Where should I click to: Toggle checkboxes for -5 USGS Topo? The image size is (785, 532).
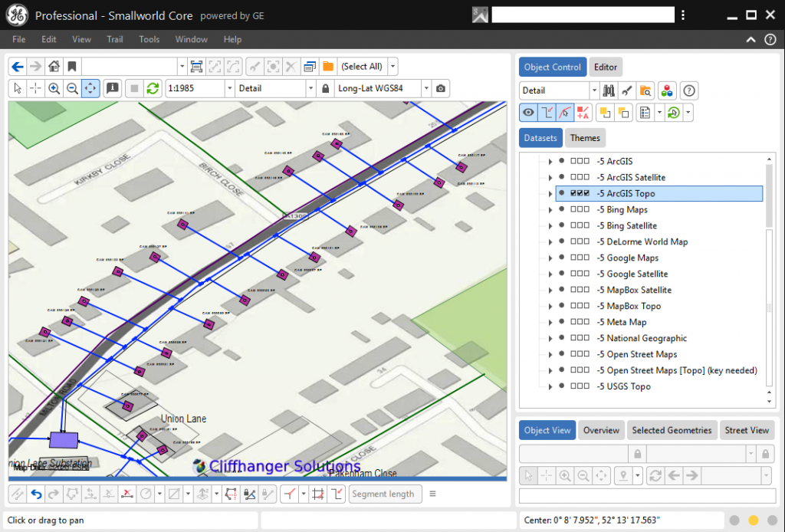[x=580, y=386]
